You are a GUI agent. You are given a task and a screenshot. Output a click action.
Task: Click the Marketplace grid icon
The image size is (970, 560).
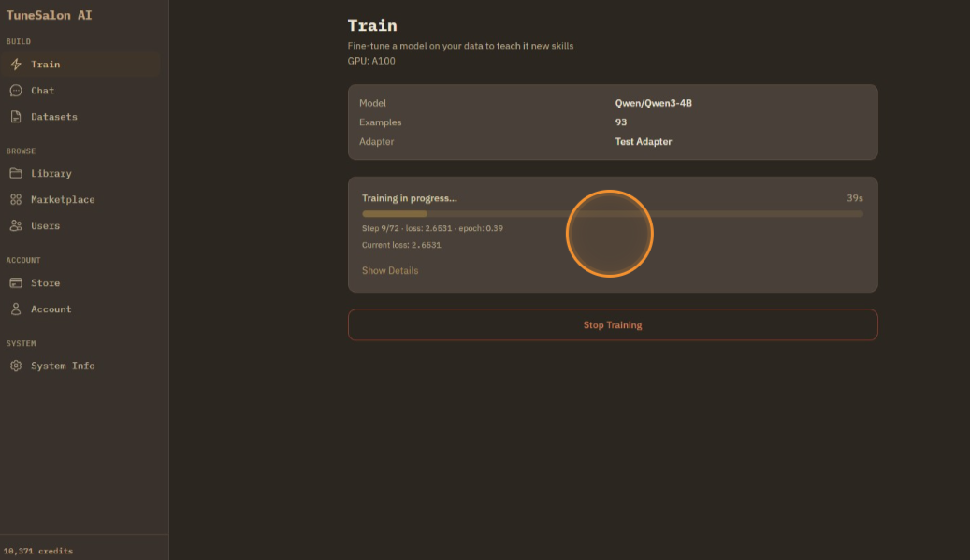pyautogui.click(x=16, y=200)
